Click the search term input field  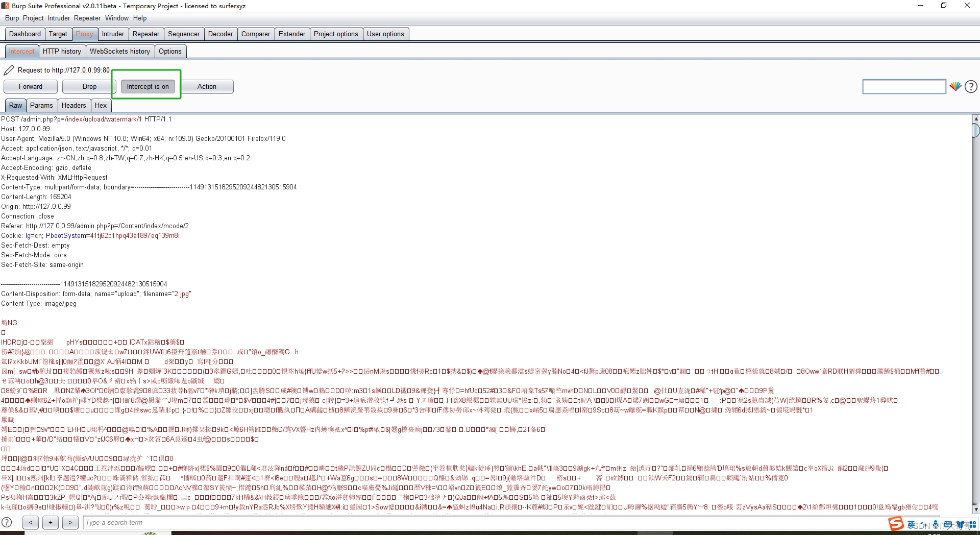[x=485, y=522]
